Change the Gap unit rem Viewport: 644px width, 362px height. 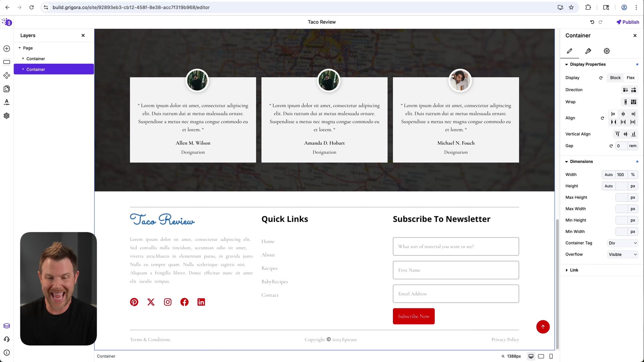point(633,146)
